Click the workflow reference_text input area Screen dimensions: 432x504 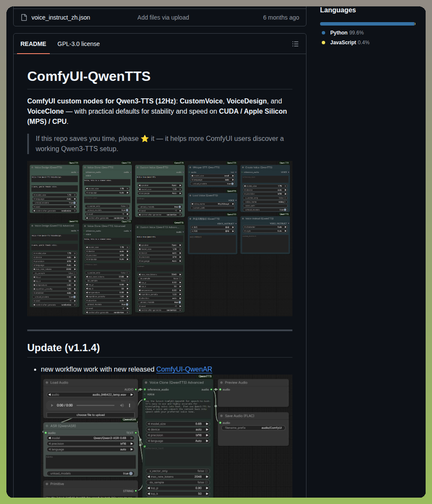(178, 456)
